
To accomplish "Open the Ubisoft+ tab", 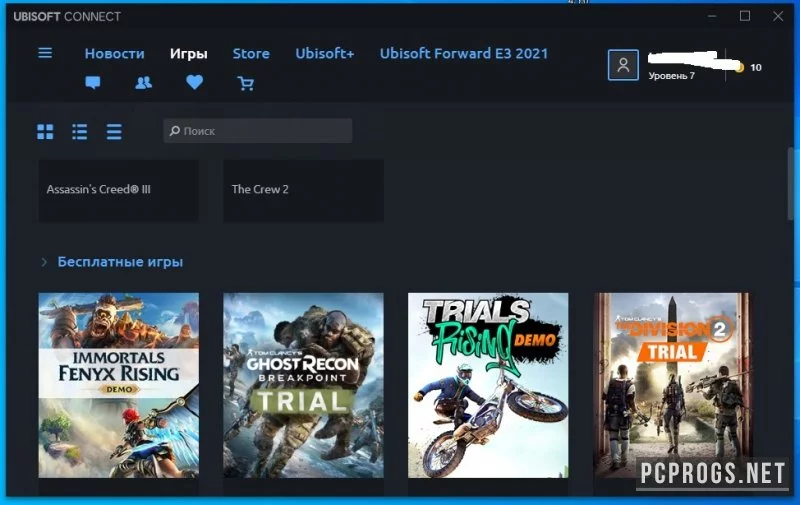I will pyautogui.click(x=324, y=54).
